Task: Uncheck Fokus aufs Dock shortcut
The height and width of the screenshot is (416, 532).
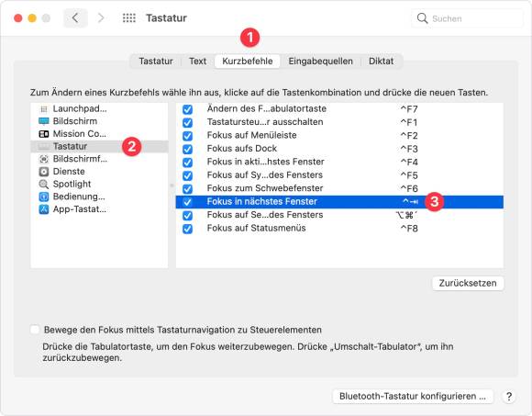Action: coord(187,149)
